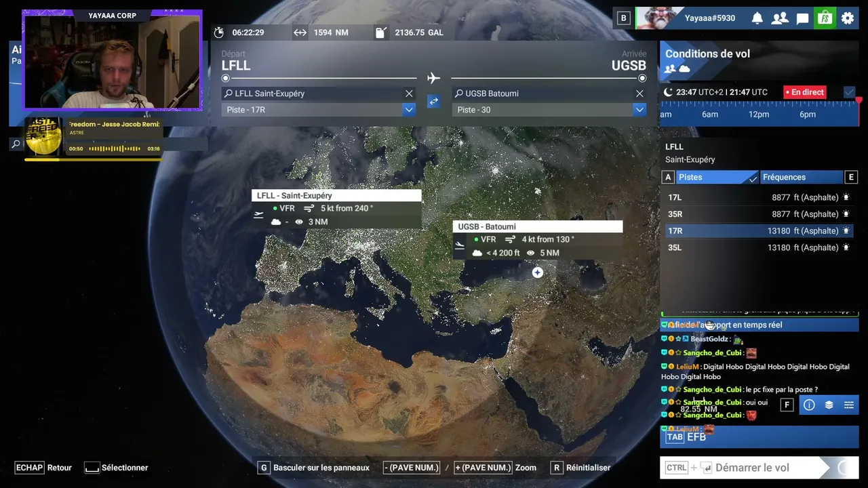Click the cloud weather icon under Conditions de vol

[x=685, y=69]
